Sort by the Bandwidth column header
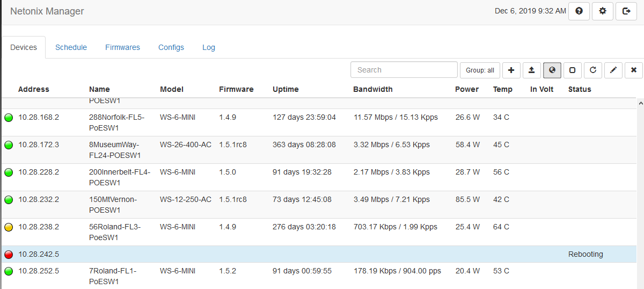Viewport: 644px width, 289px height. (372, 89)
